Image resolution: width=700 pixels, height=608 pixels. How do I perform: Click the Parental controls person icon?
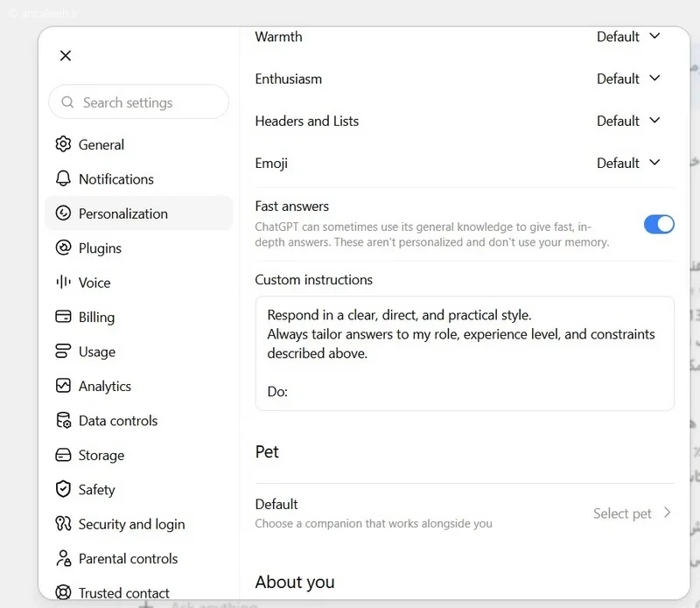pyautogui.click(x=63, y=558)
